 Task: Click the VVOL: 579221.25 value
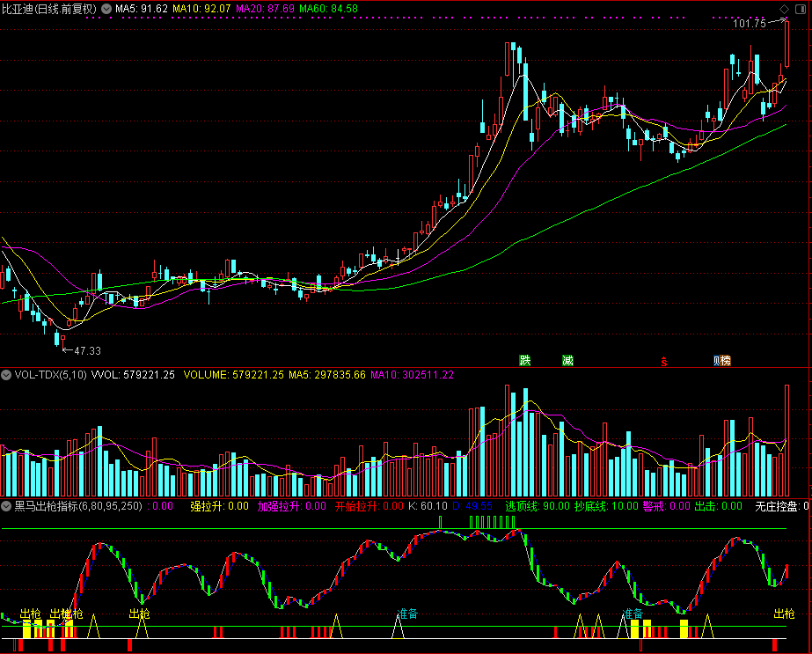pos(133,375)
